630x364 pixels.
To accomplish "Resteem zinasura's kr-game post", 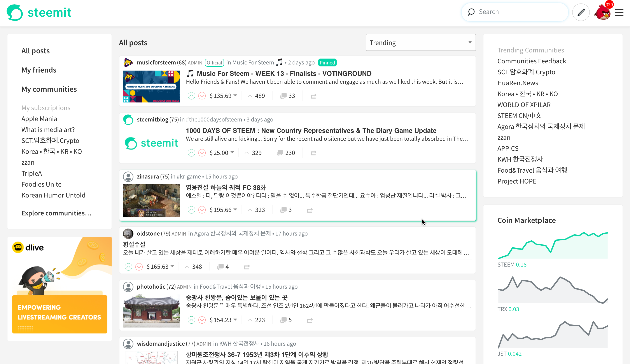I will (310, 210).
